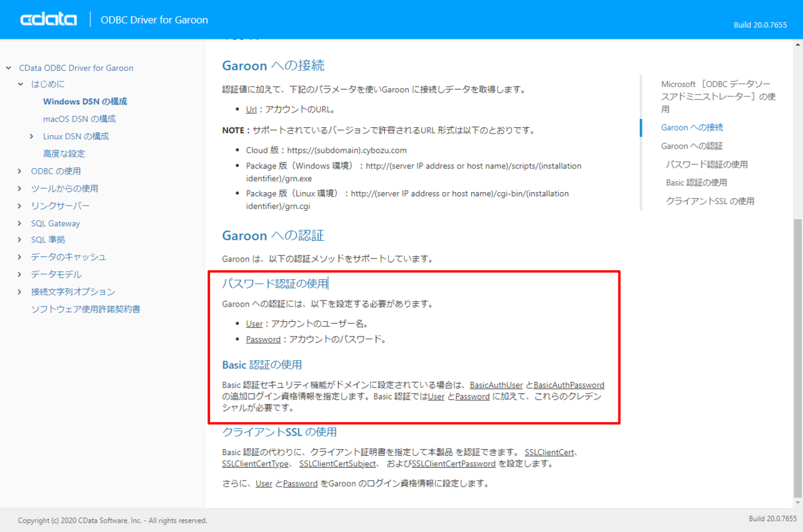Expand the SQL Gateway section

coord(21,224)
